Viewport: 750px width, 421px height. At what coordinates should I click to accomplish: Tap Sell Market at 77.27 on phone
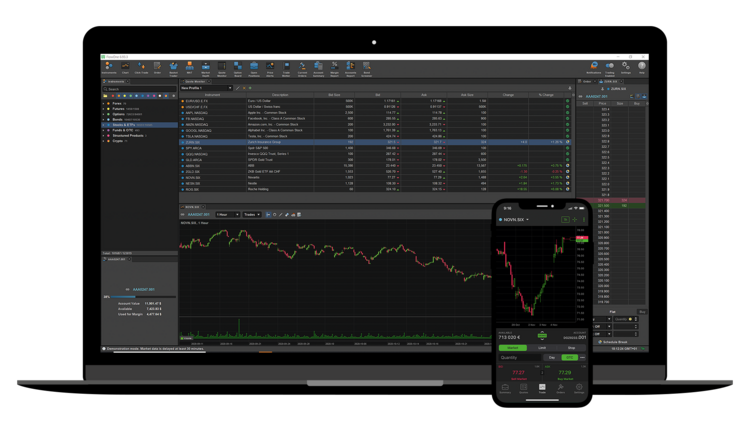point(518,373)
